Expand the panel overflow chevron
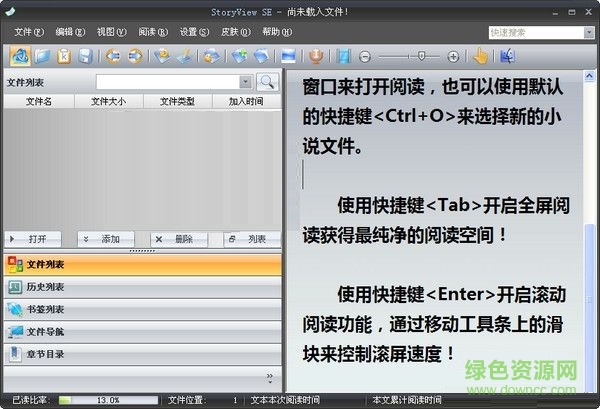This screenshot has height=409, width=600. [269, 378]
